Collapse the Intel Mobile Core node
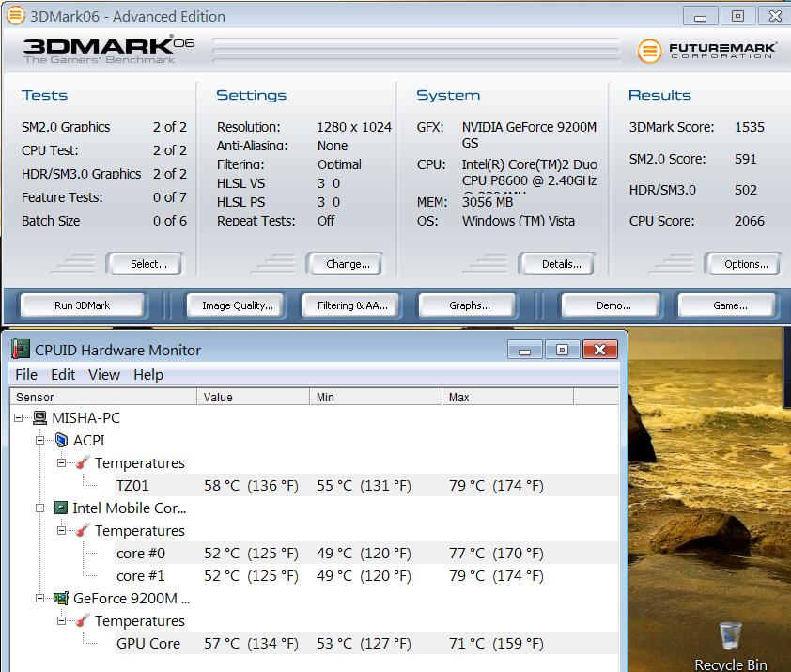Image resolution: width=791 pixels, height=672 pixels. 39,508
